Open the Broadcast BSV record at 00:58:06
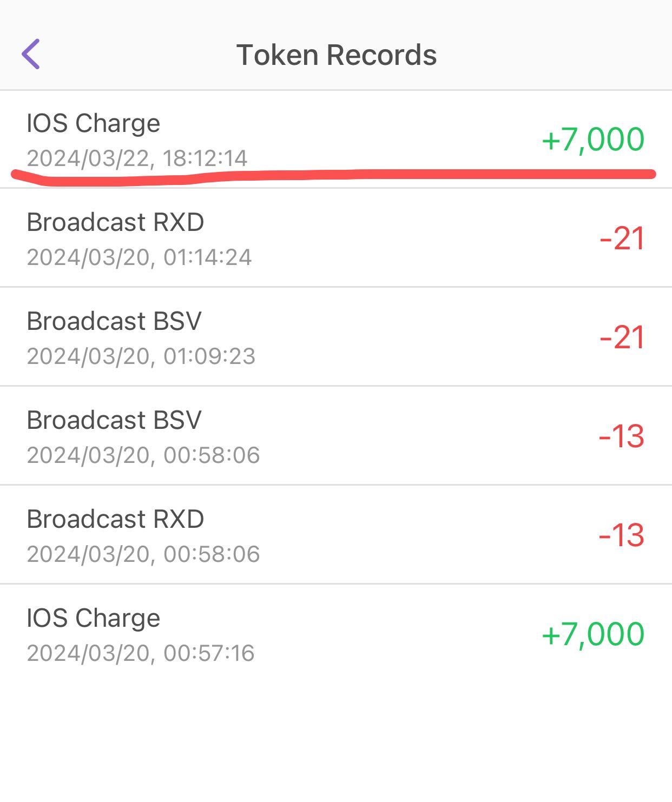The height and width of the screenshot is (802, 672). pos(114,420)
